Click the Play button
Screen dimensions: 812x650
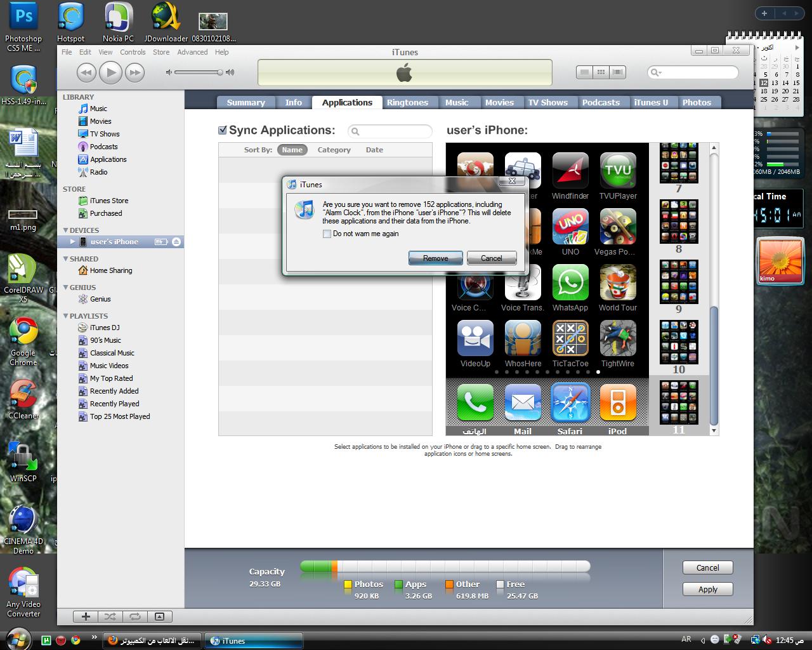[110, 72]
